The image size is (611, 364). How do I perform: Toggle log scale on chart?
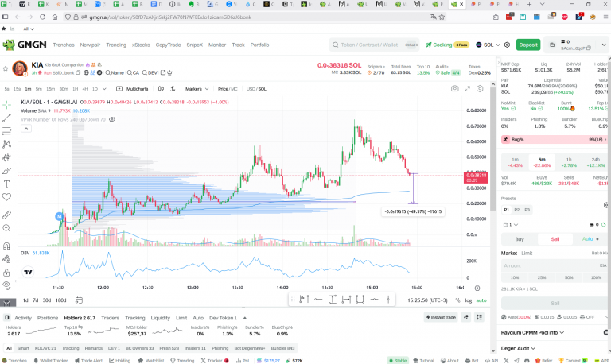[x=468, y=300]
